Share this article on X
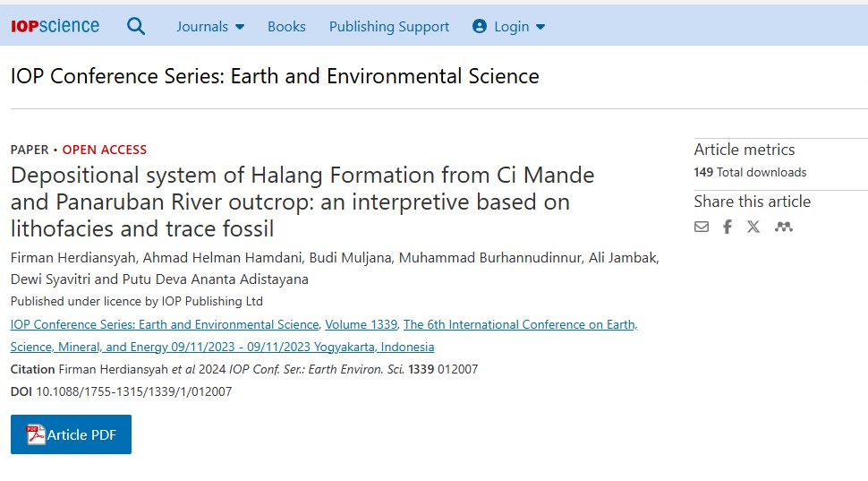 click(x=753, y=227)
